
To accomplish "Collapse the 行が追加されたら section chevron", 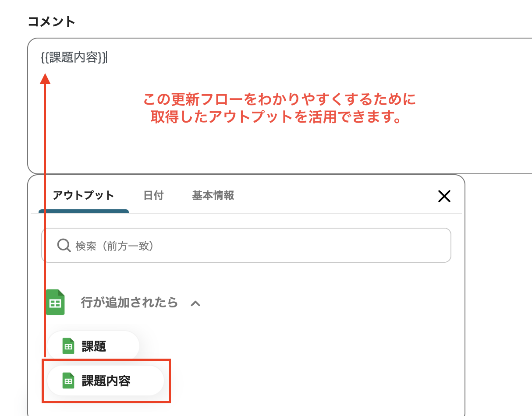I will (195, 303).
